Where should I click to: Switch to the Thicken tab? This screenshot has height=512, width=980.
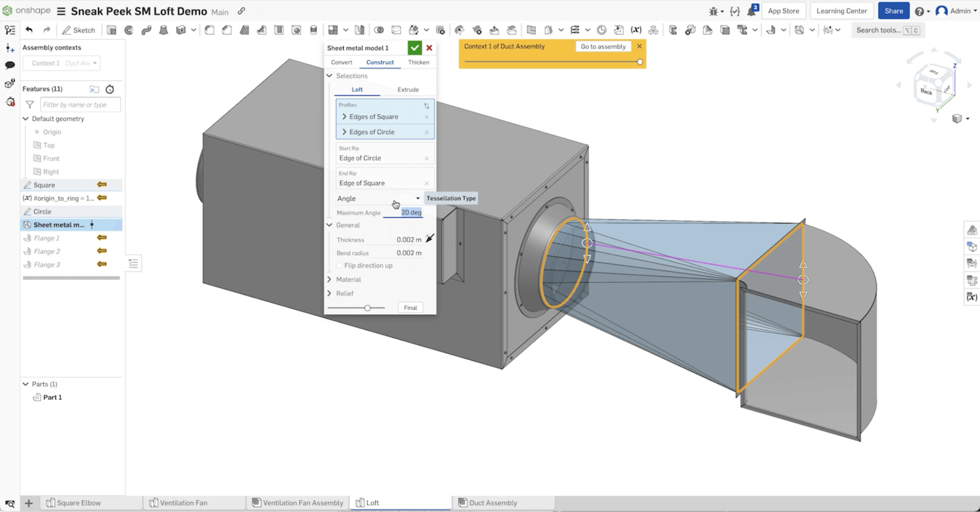point(418,62)
